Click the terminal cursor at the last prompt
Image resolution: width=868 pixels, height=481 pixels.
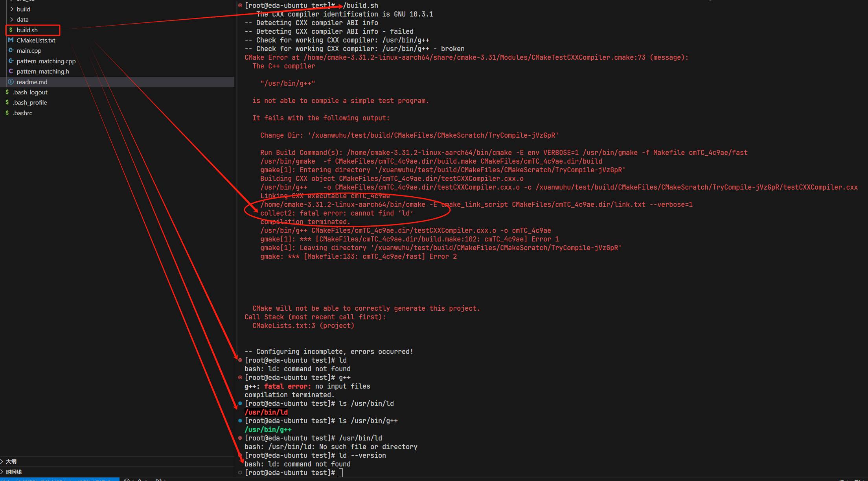[x=341, y=473]
